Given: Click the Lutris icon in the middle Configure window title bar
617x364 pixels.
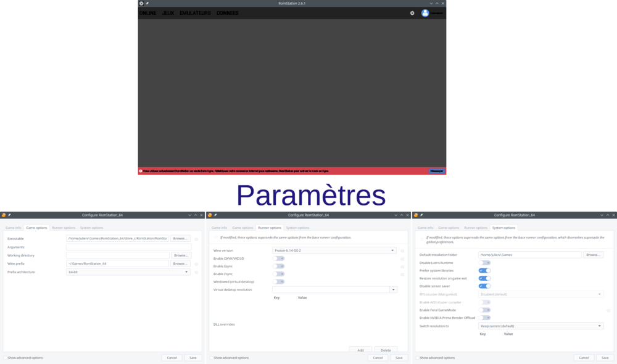Looking at the screenshot, I should pos(210,215).
